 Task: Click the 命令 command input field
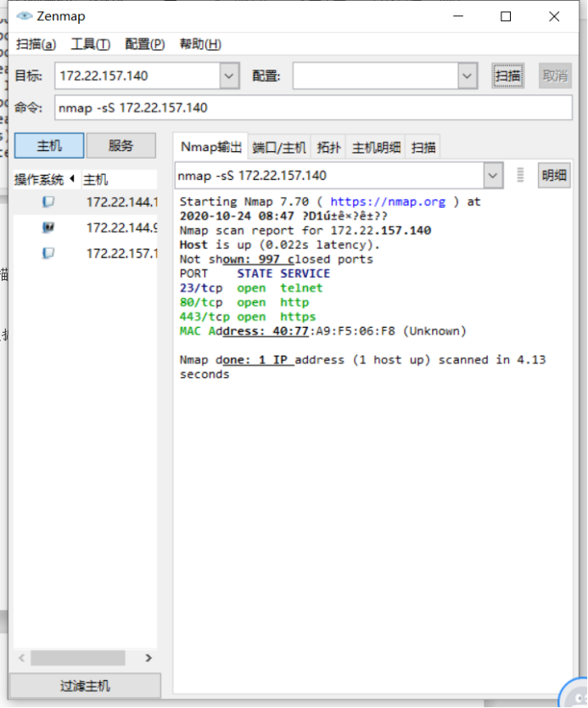(313, 108)
